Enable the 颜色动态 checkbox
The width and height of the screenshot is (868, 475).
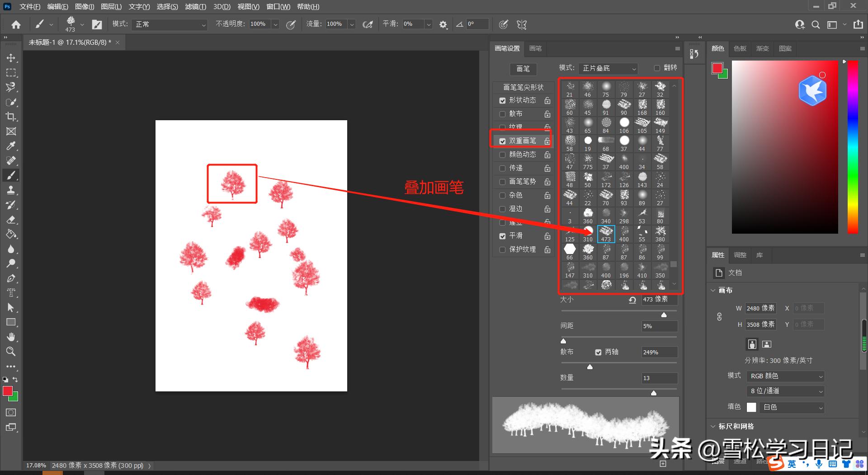502,154
